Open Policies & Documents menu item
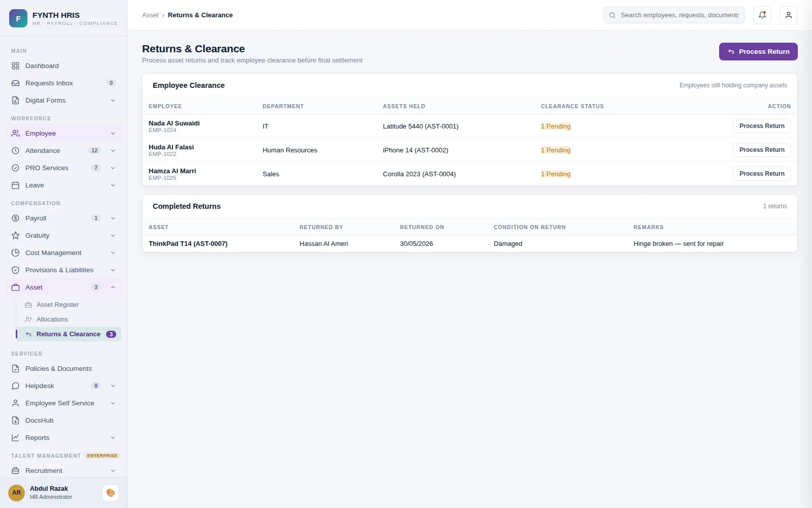This screenshot has width=812, height=508. pyautogui.click(x=64, y=369)
